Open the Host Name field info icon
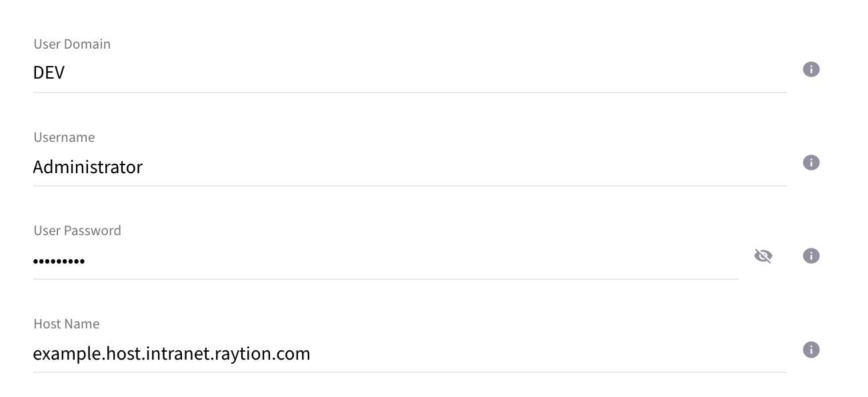Screen dimensions: 868x397 point(811,349)
